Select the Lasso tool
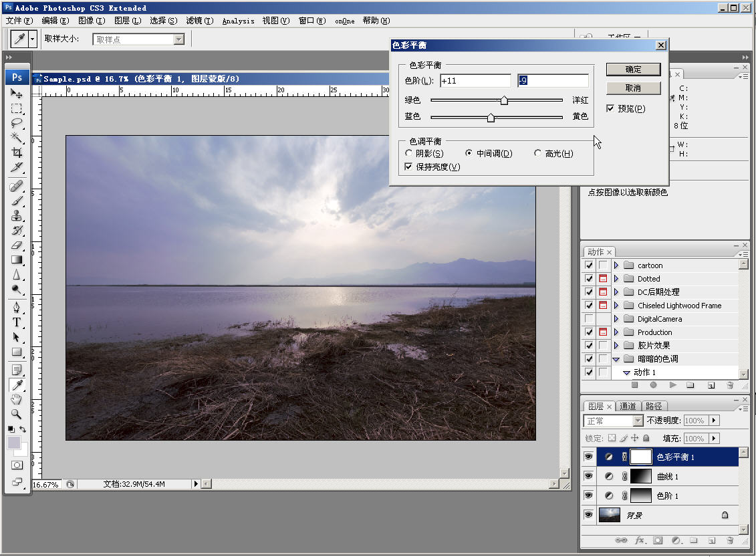The height and width of the screenshot is (557, 756). [17, 123]
